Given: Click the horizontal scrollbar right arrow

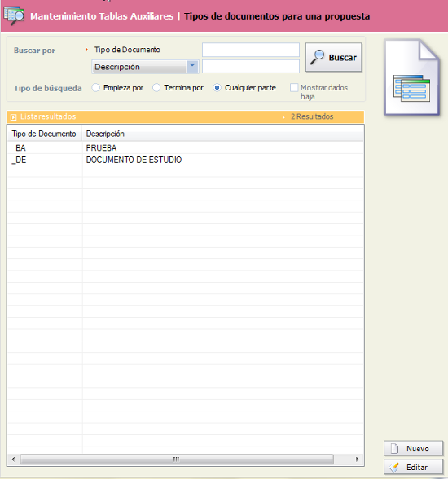Looking at the screenshot, I should point(358,459).
